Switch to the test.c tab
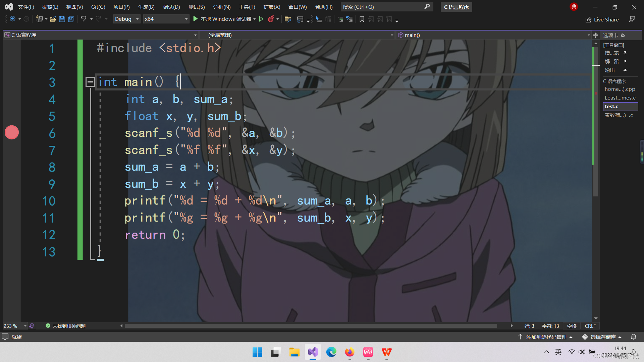 coord(611,107)
